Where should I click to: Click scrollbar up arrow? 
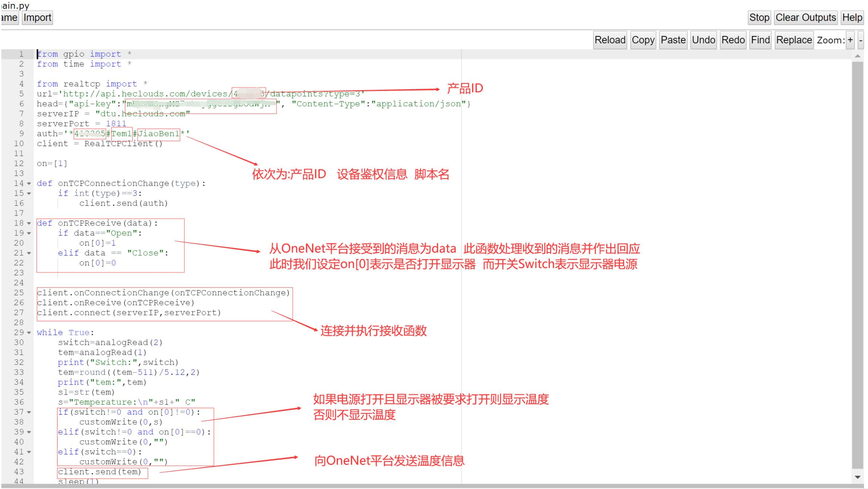(857, 56)
